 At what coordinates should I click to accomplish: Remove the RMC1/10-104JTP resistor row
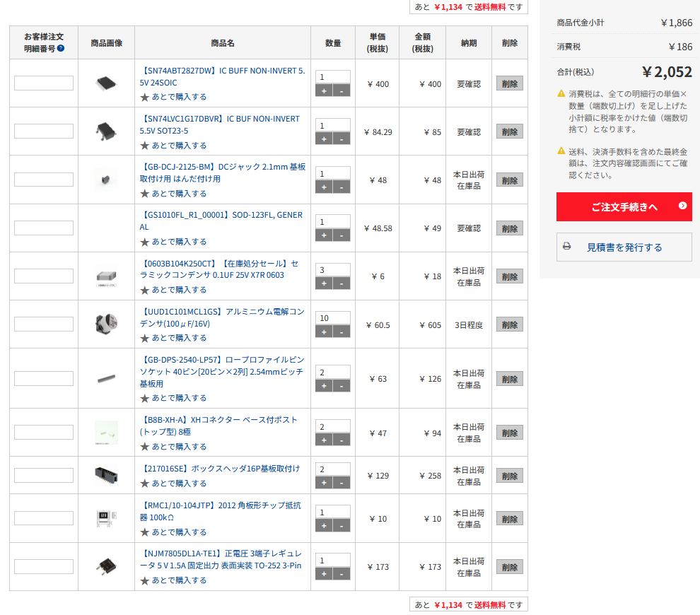[509, 519]
